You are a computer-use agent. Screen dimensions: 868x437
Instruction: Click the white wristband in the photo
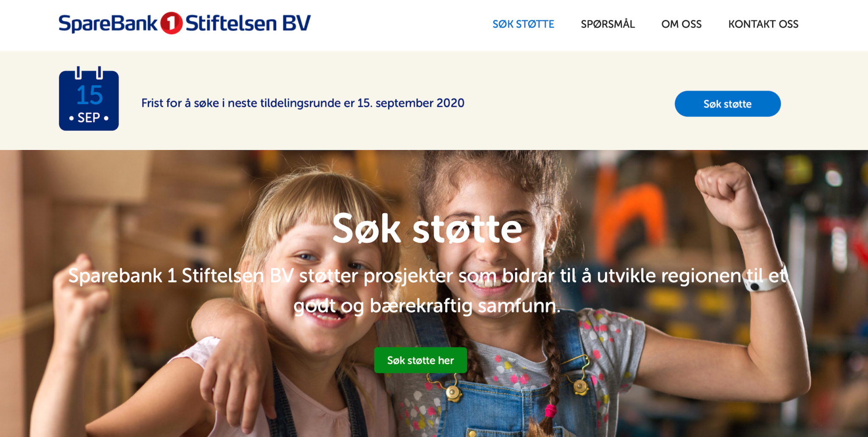click(763, 282)
